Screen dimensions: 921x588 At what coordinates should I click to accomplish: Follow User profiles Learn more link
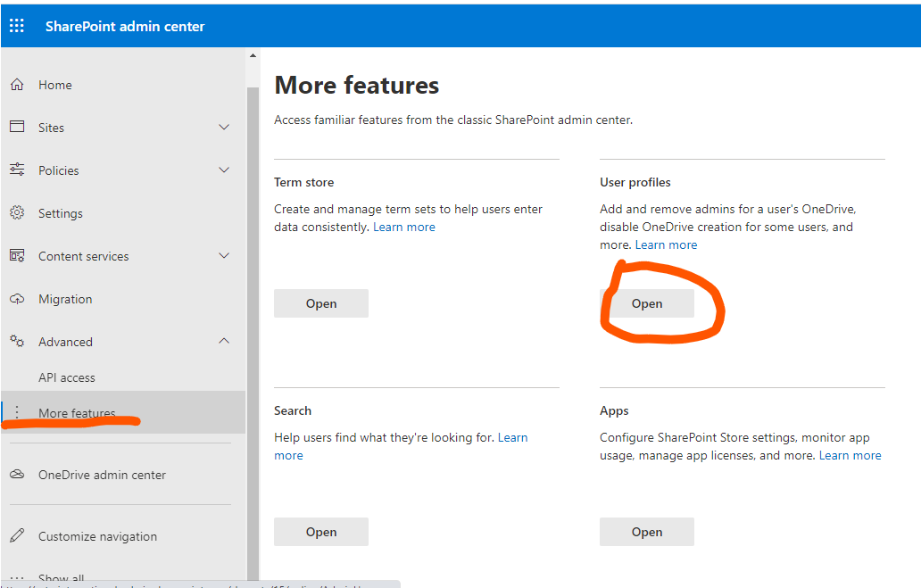666,245
